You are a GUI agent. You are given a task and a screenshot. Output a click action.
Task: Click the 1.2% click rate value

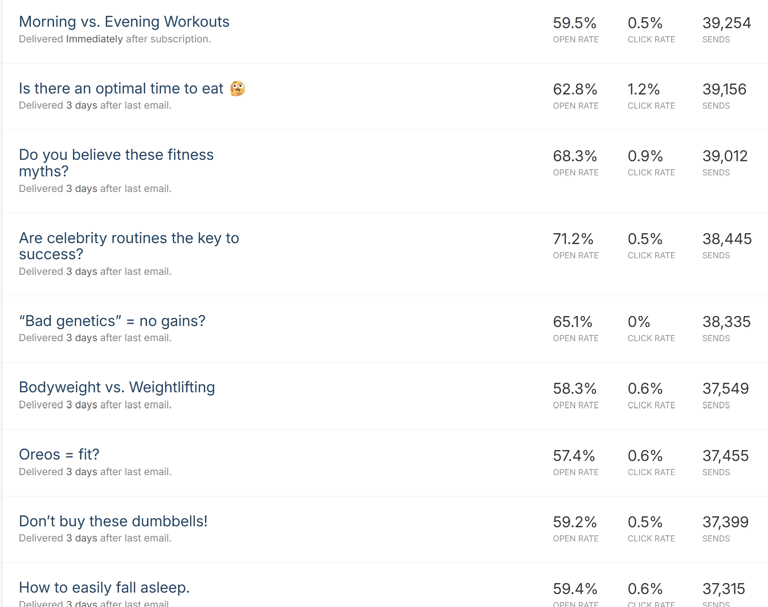point(644,90)
